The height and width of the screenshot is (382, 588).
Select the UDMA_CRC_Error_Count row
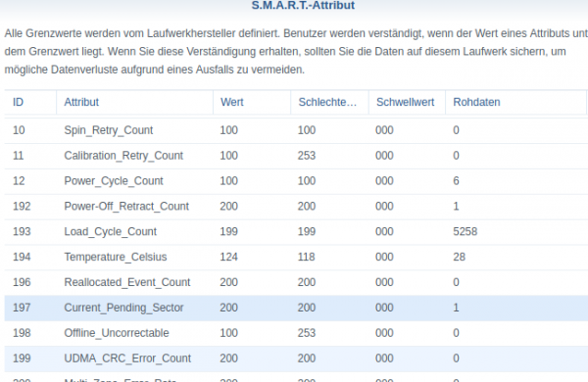point(296,358)
